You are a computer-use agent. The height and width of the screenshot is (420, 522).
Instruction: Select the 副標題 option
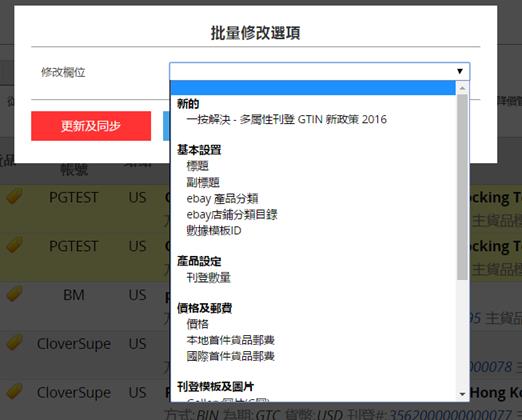[x=203, y=182]
